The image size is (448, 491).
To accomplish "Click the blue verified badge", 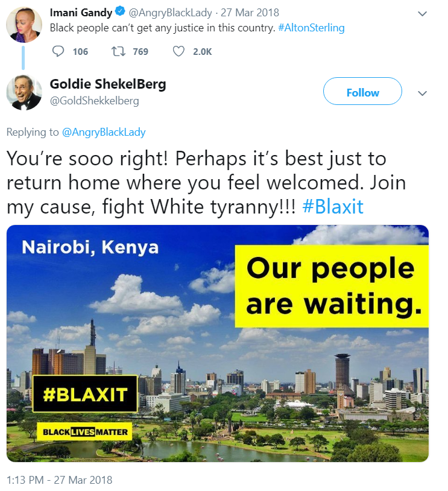I will pos(120,12).
